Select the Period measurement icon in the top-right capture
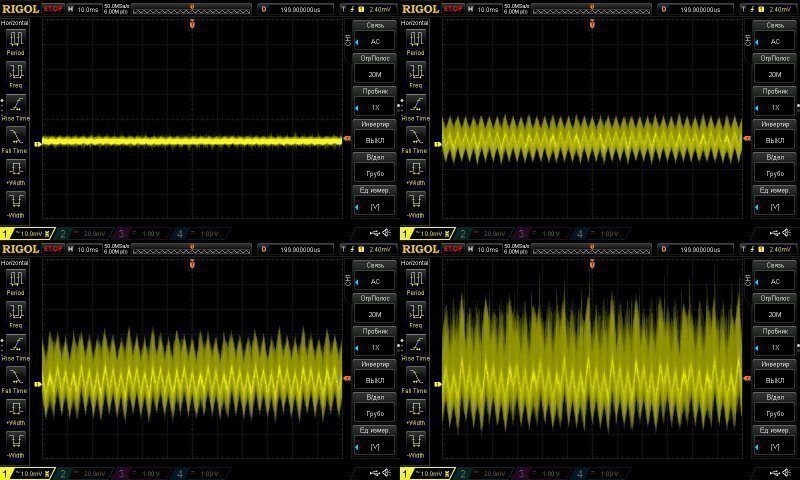The image size is (800, 480). click(416, 38)
